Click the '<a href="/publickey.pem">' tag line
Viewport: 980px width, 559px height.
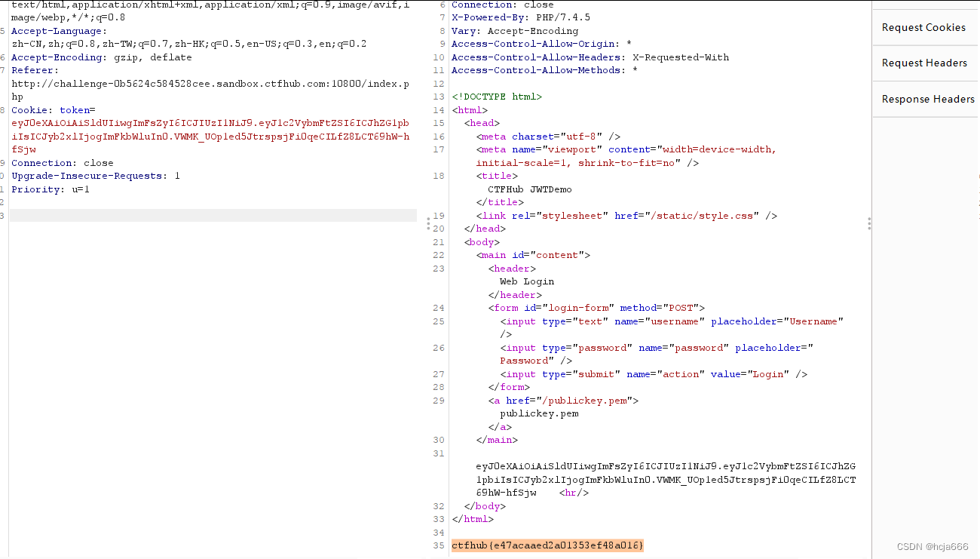[x=563, y=401]
